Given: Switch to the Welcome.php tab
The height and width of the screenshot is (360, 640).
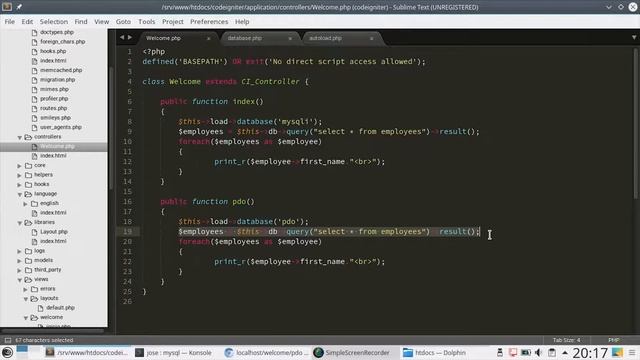Looking at the screenshot, I should (163, 38).
